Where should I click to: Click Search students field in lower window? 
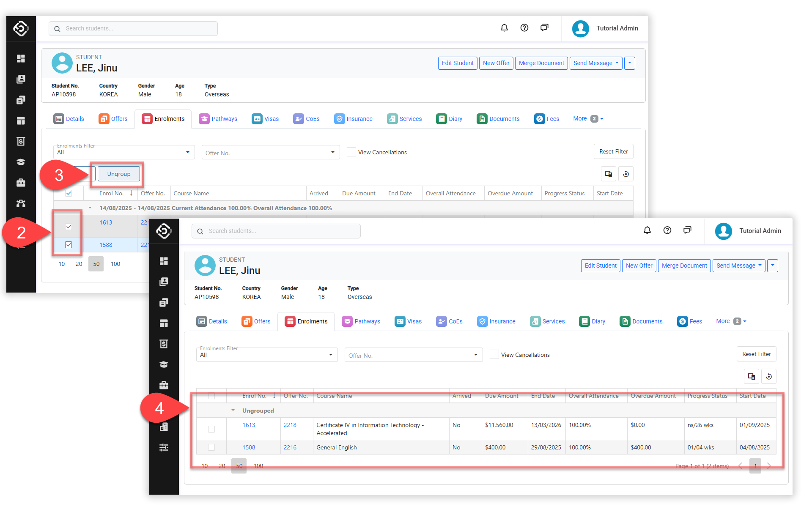[276, 231]
